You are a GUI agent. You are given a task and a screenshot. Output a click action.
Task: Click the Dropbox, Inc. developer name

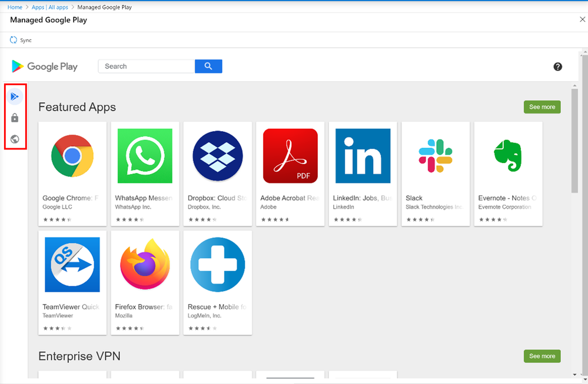coord(204,207)
